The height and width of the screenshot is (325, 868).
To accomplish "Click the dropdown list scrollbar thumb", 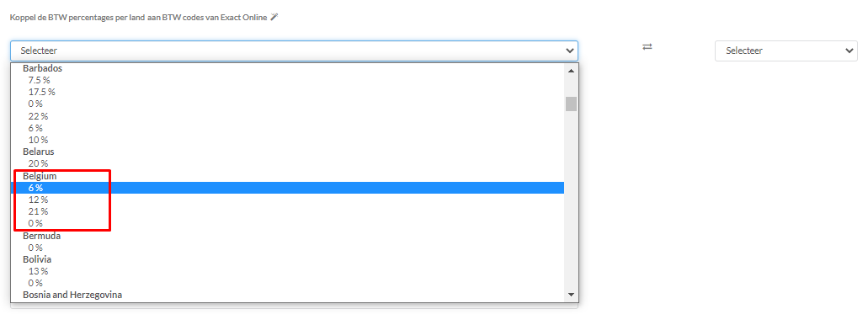I will click(571, 104).
